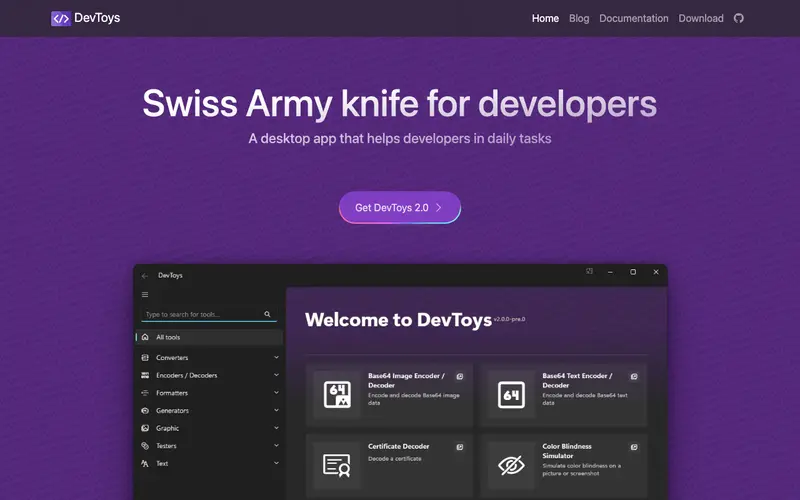Screen dimensions: 800x500
Task: Click the DevToys brand name link
Action: (97, 18)
